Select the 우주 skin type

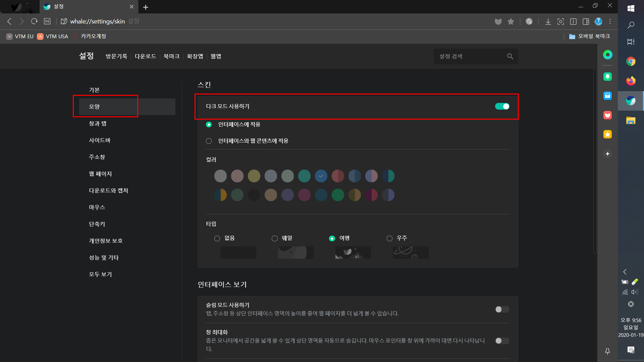(389, 238)
